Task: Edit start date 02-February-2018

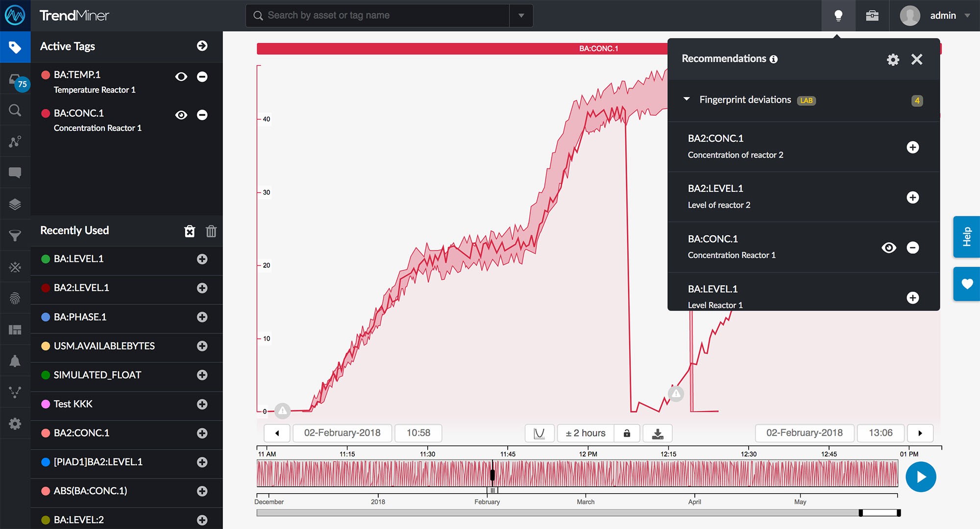Action: [342, 433]
